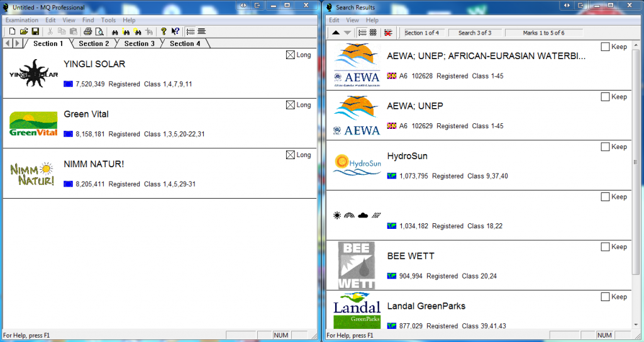
Task: Open Print Preview with magnifier page icon
Action: pyautogui.click(x=99, y=31)
